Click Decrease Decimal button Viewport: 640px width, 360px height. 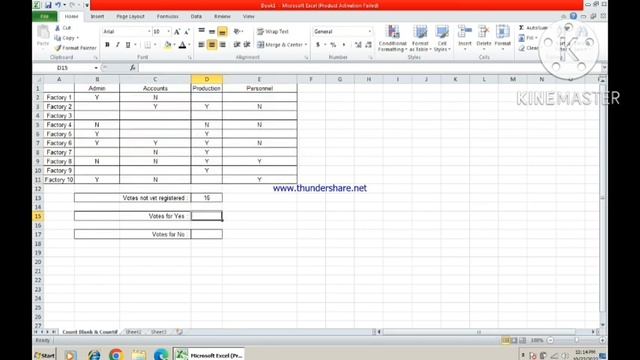pyautogui.click(x=368, y=44)
